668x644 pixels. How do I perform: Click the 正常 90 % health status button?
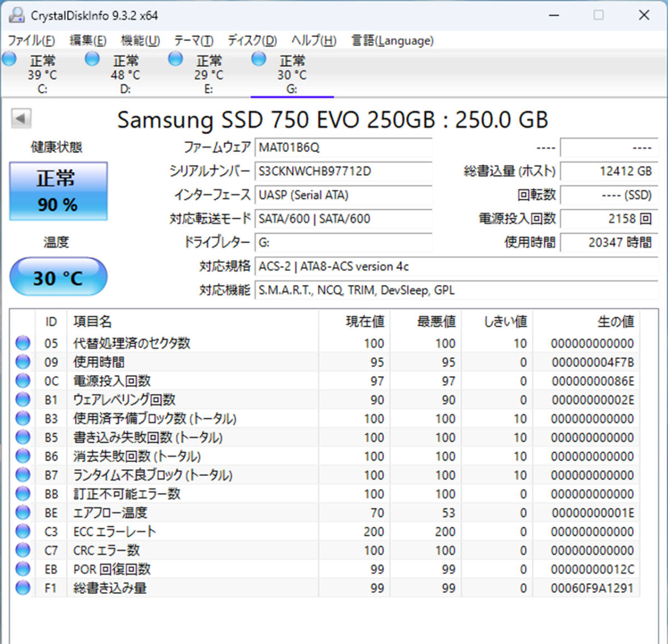pos(58,191)
